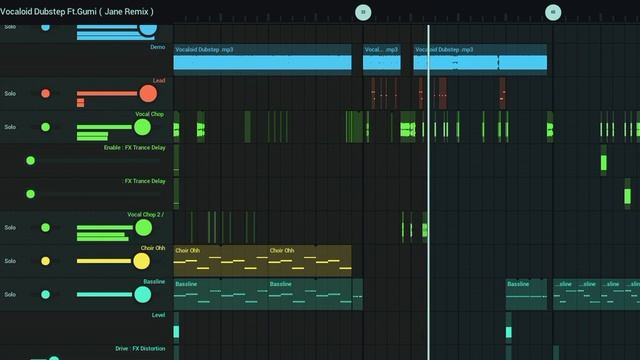Select the Level automation clip near second Bassline section
The width and height of the screenshot is (640, 360).
point(509,329)
